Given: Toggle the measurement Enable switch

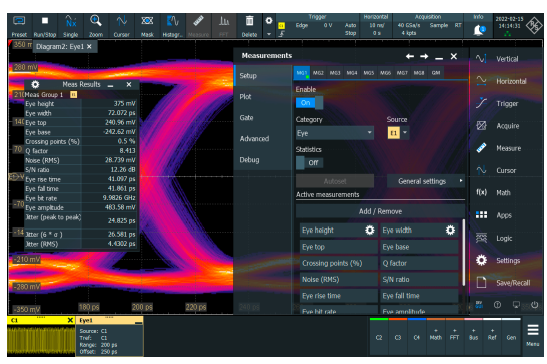Looking at the screenshot, I should coord(309,103).
